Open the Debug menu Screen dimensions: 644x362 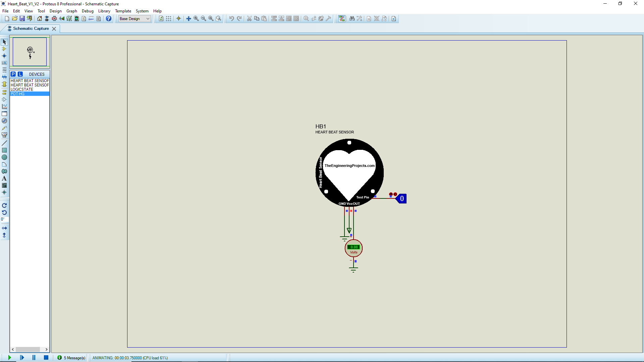[88, 11]
